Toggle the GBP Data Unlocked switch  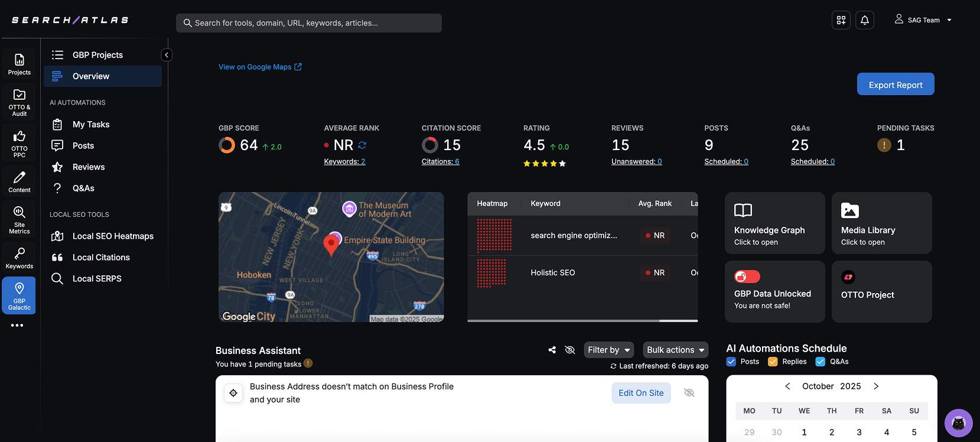(747, 277)
